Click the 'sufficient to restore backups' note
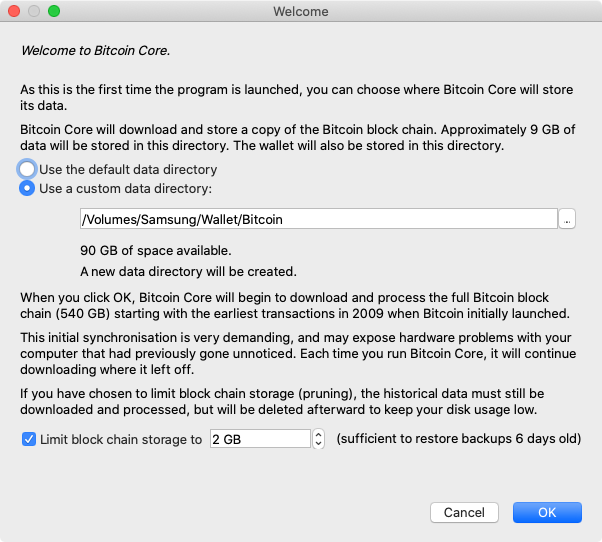The width and height of the screenshot is (602, 542). coord(459,438)
